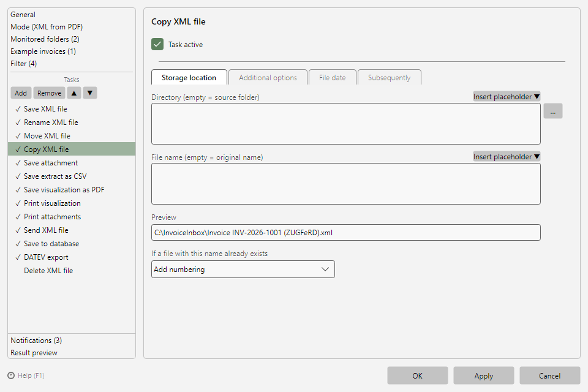This screenshot has width=588, height=392.
Task: Confirm with the OK button
Action: click(x=417, y=376)
